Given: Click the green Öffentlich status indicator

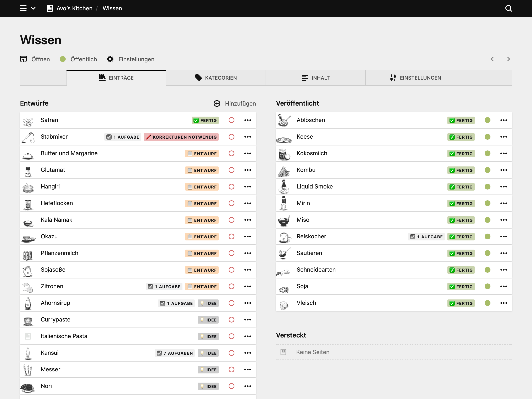Looking at the screenshot, I should pos(63,59).
